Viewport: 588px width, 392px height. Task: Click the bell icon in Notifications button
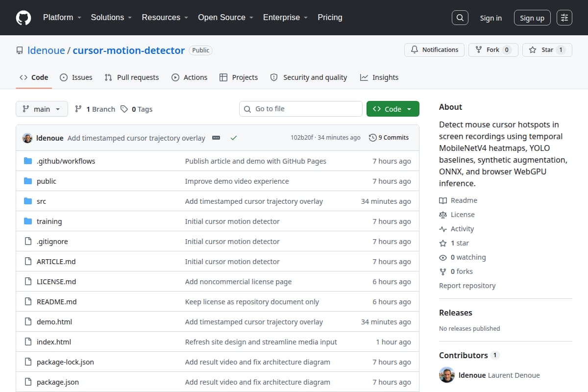[x=415, y=50]
